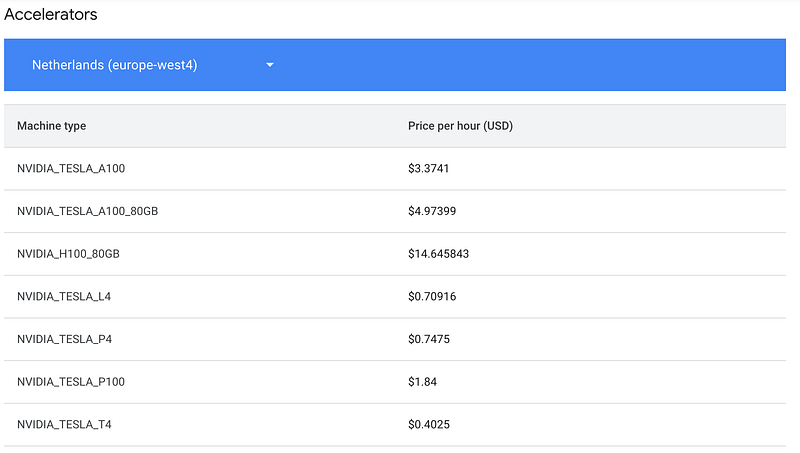Select the $0.7475 price cell
Image resolution: width=800 pixels, height=453 pixels.
pyautogui.click(x=429, y=339)
